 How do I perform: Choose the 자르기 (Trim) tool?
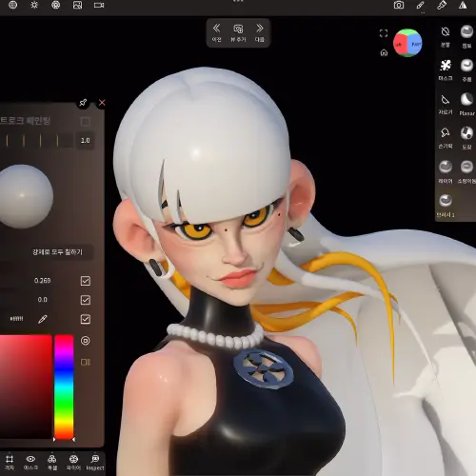click(x=446, y=104)
